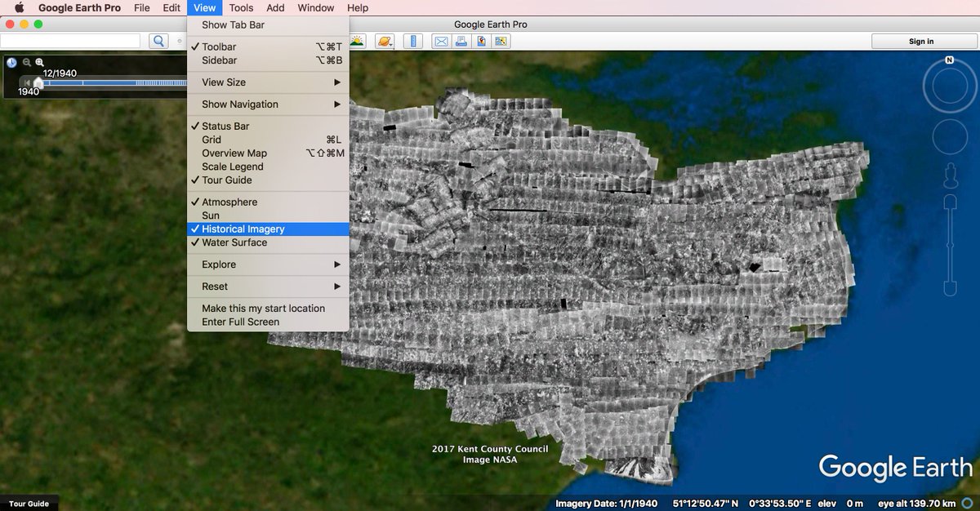Open the Edit menu

point(171,8)
